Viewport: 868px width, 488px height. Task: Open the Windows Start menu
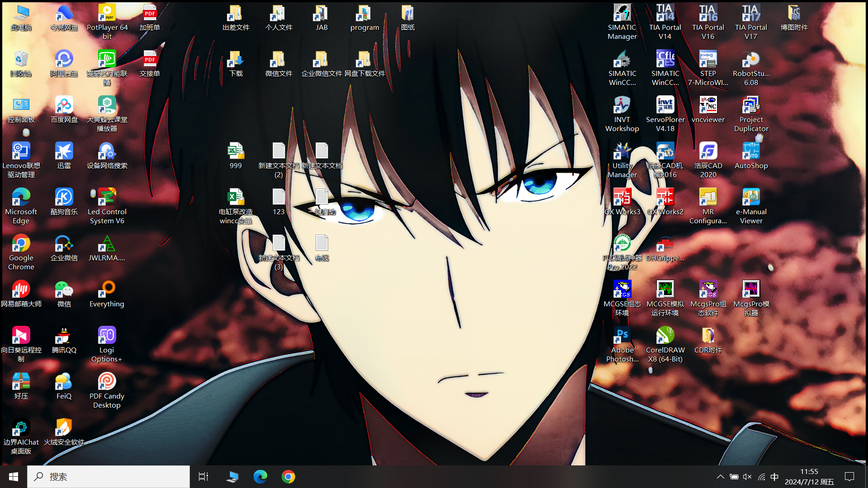(14, 477)
